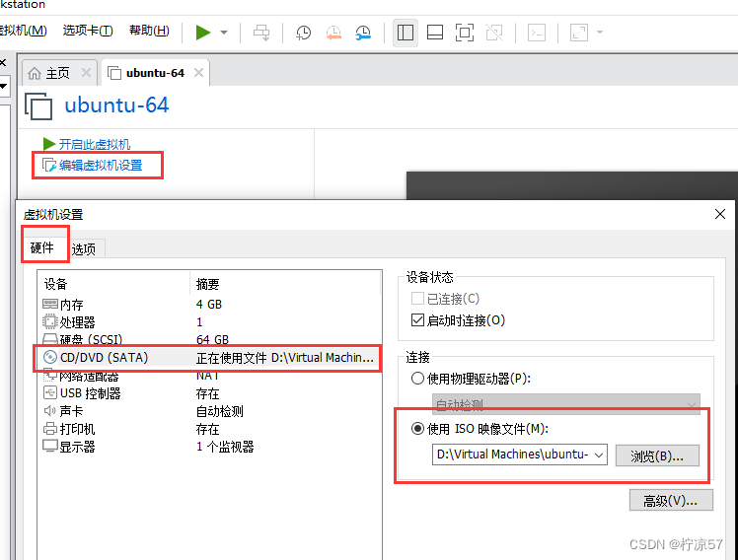Viewport: 738px width, 560px height.
Task: Close the ubuntu-64 tab
Action: pos(198,73)
